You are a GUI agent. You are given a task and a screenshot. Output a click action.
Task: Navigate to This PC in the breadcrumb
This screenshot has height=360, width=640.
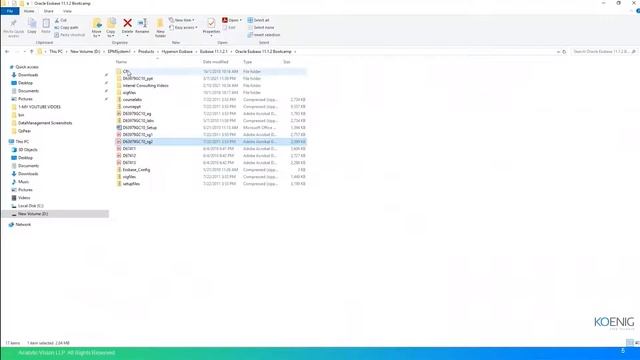tap(56, 52)
